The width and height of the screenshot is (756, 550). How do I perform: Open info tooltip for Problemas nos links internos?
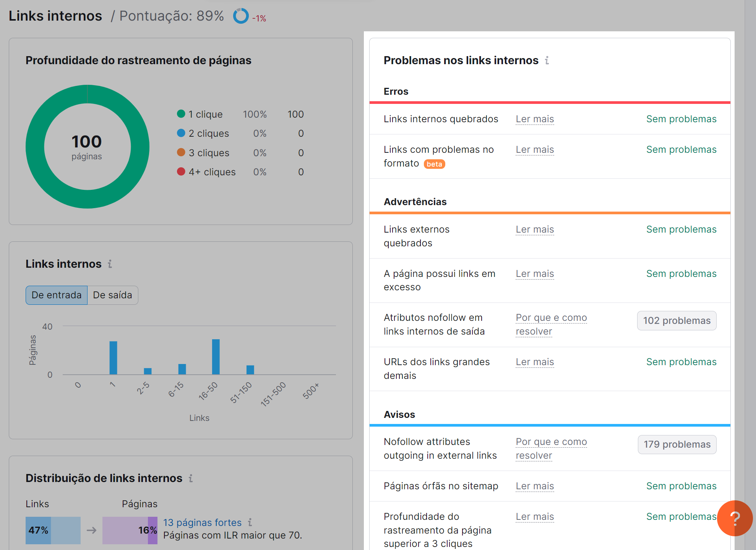pos(547,60)
